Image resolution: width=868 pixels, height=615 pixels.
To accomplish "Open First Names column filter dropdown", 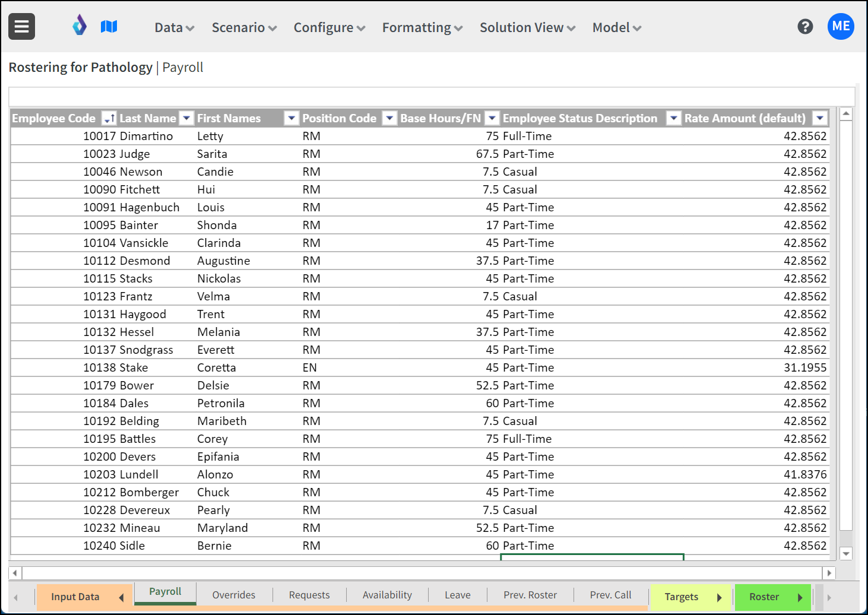I will [x=292, y=118].
